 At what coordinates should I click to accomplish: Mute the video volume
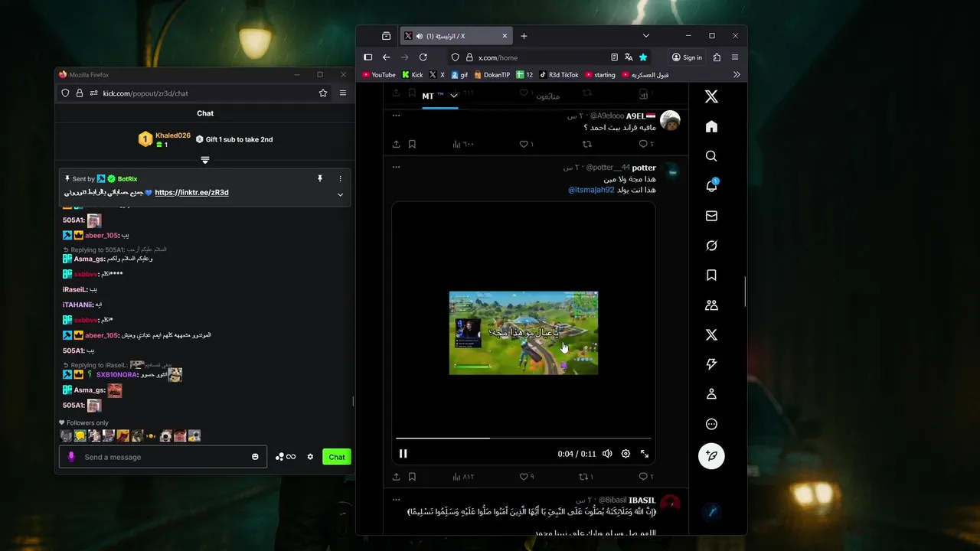click(x=607, y=454)
